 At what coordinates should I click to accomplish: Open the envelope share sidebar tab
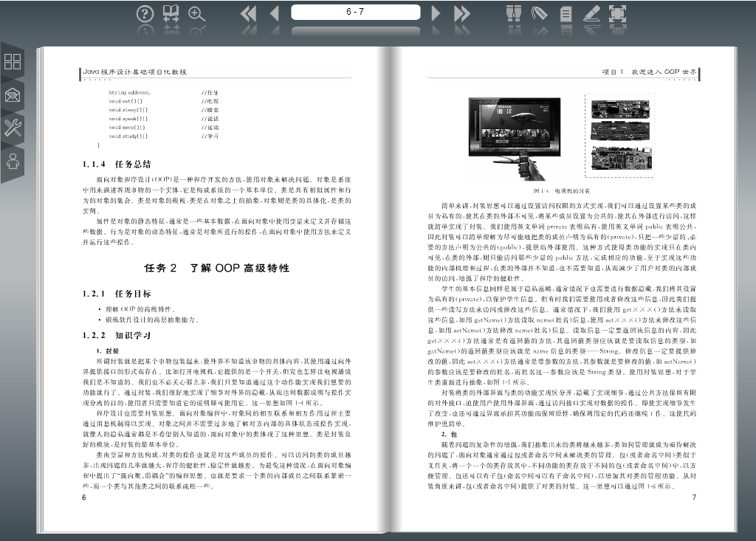(13, 94)
